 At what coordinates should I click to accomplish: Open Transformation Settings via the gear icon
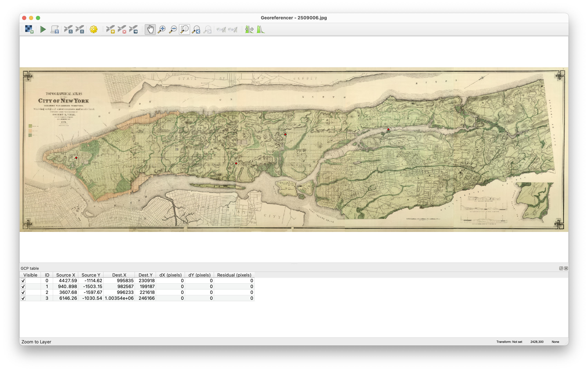click(x=93, y=30)
